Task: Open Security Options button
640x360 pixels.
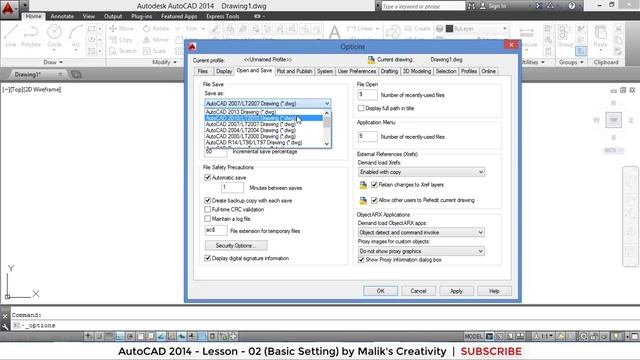Action: [x=236, y=245]
